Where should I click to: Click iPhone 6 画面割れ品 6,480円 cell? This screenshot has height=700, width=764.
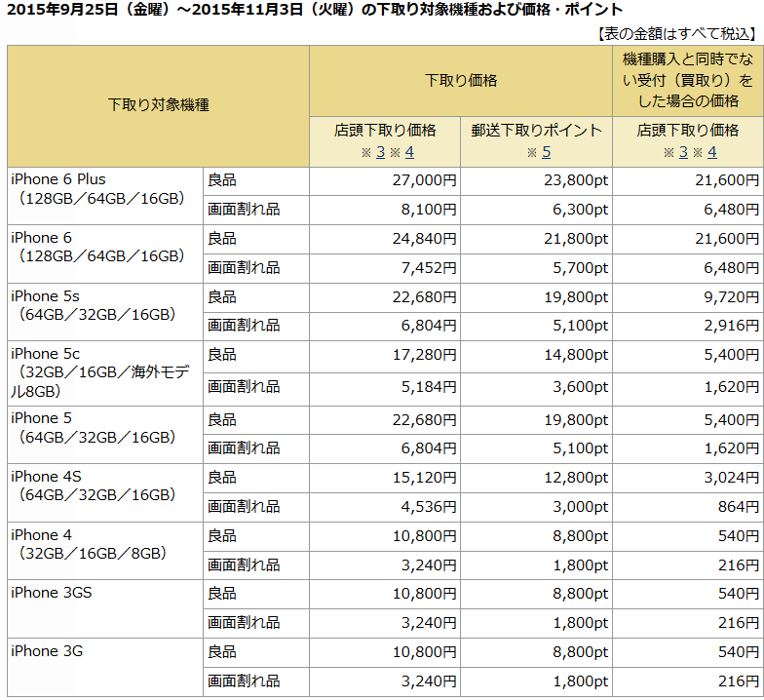point(688,269)
